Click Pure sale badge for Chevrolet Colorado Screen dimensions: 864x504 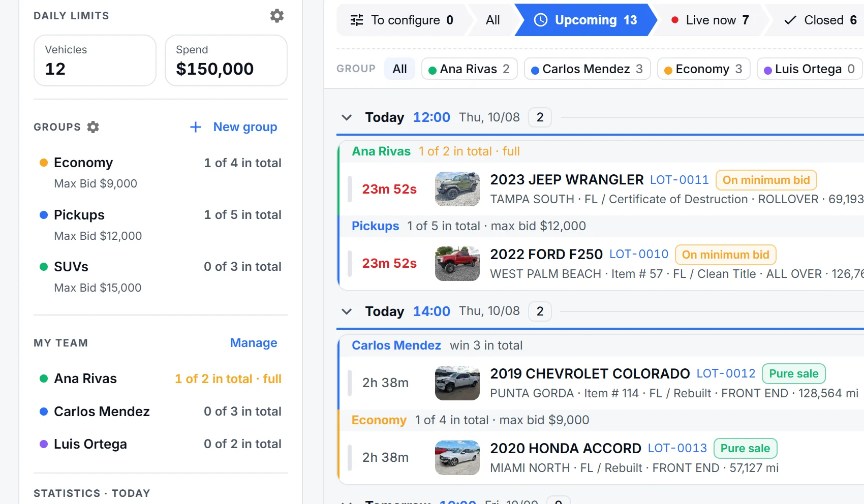(x=794, y=374)
